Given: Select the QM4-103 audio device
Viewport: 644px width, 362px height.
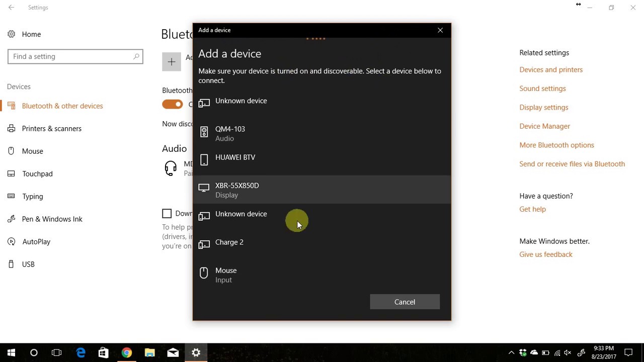Looking at the screenshot, I should pyautogui.click(x=322, y=133).
